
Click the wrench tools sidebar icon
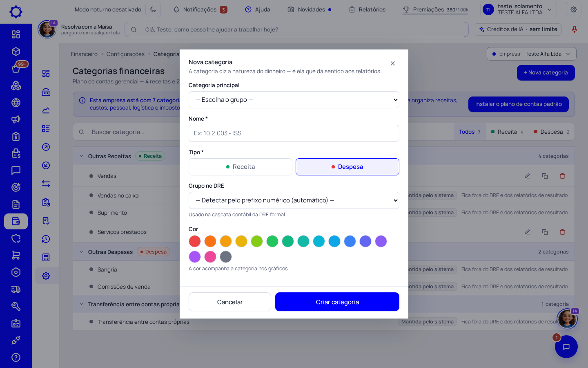point(16,306)
